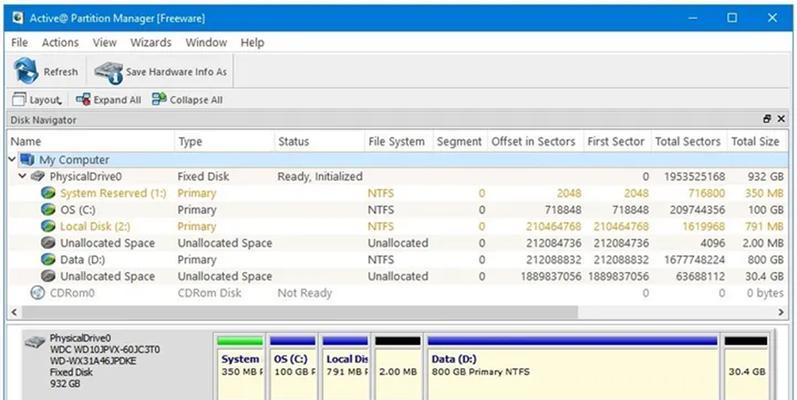Click the CDRom0 disc icon
Screen dimensions: 797x400
(38, 293)
